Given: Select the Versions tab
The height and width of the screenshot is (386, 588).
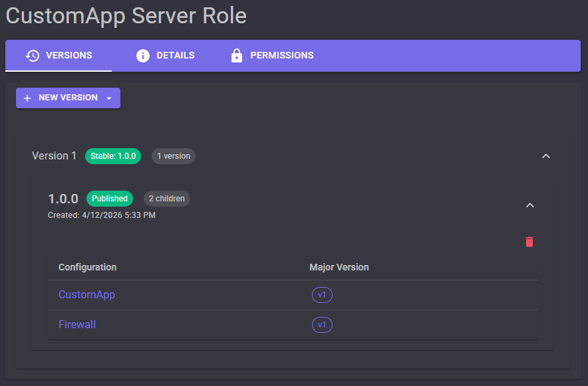Looking at the screenshot, I should click(59, 56).
